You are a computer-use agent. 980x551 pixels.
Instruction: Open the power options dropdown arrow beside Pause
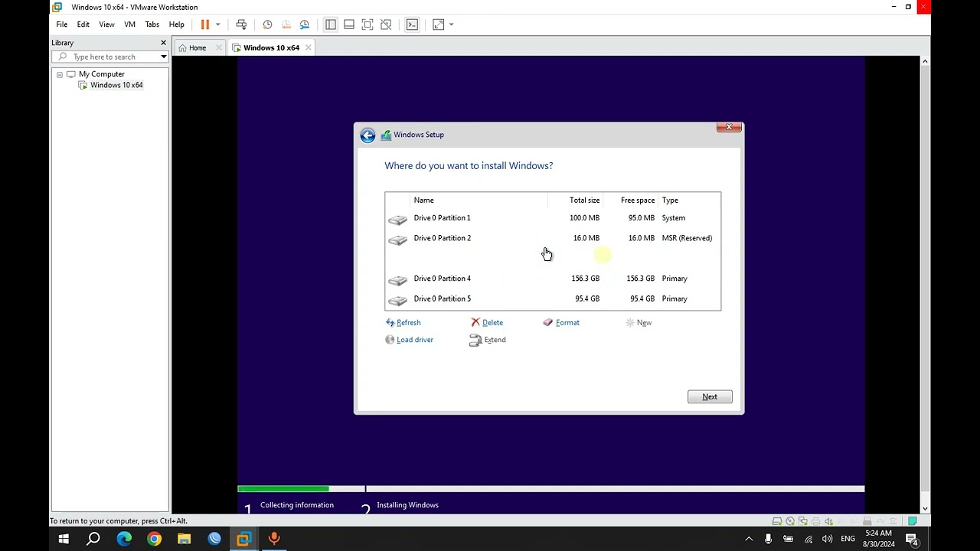[x=218, y=24]
